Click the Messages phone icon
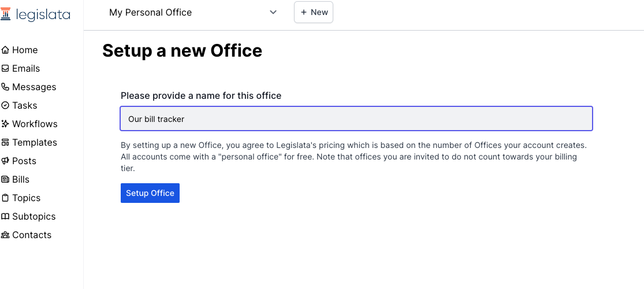Viewport: 644px width, 289px height. (6, 87)
